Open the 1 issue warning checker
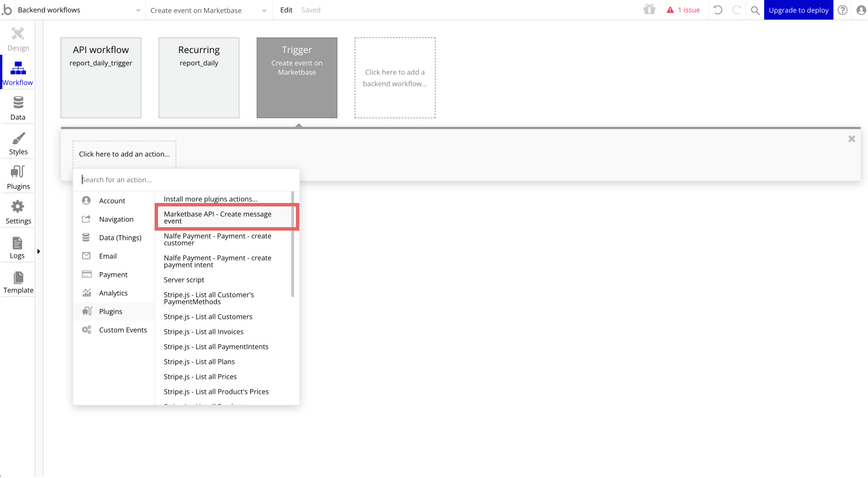 [x=683, y=10]
